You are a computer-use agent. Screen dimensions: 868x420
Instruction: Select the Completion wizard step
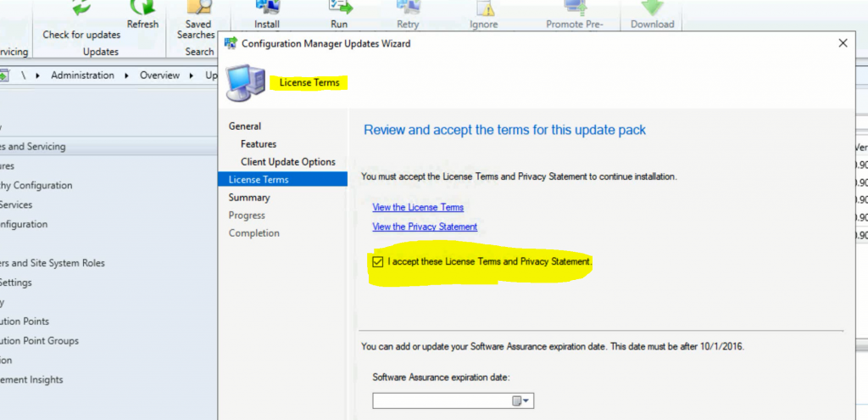coord(254,232)
